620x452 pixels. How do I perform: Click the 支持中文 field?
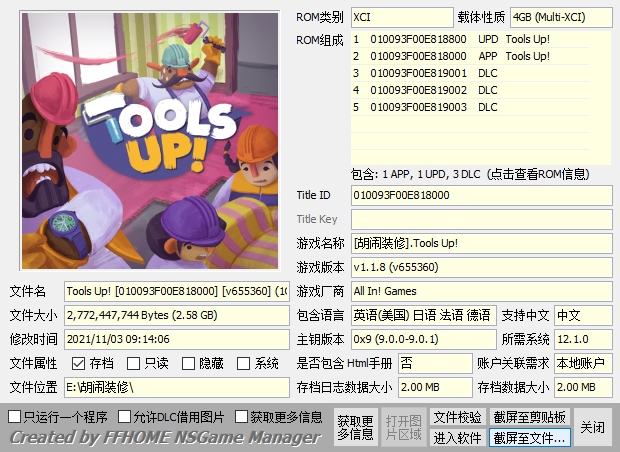[x=583, y=316]
